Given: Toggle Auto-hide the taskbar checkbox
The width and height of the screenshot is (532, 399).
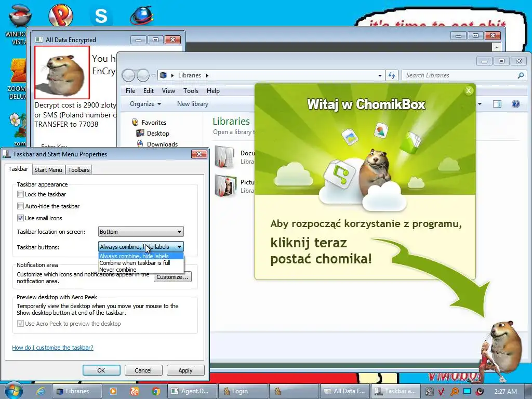Looking at the screenshot, I should click(20, 206).
